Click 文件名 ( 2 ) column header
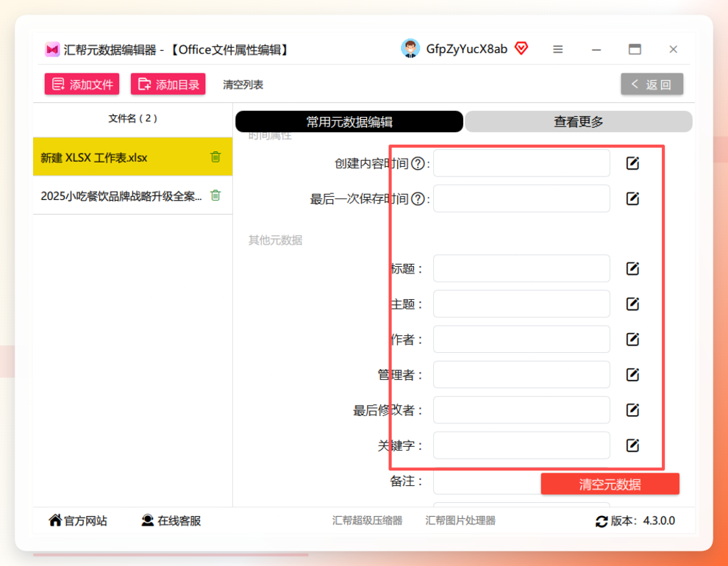 pos(133,119)
